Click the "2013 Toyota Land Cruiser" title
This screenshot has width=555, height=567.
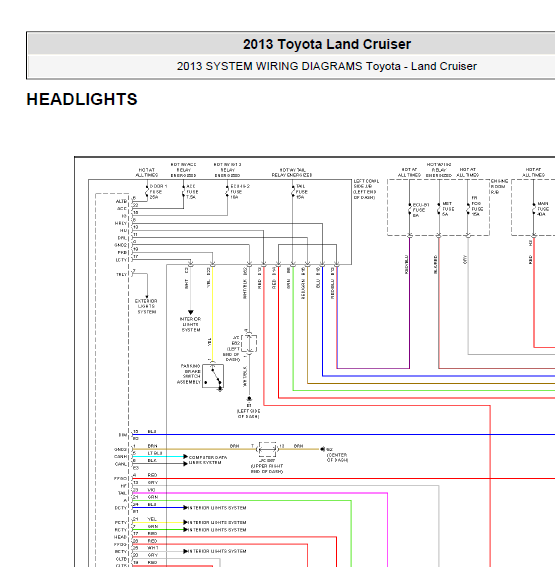(327, 44)
